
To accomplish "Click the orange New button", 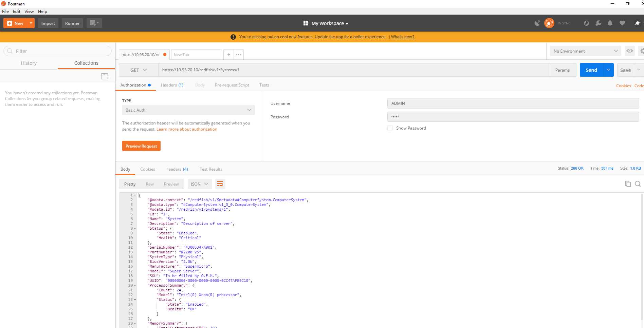I will click(16, 23).
